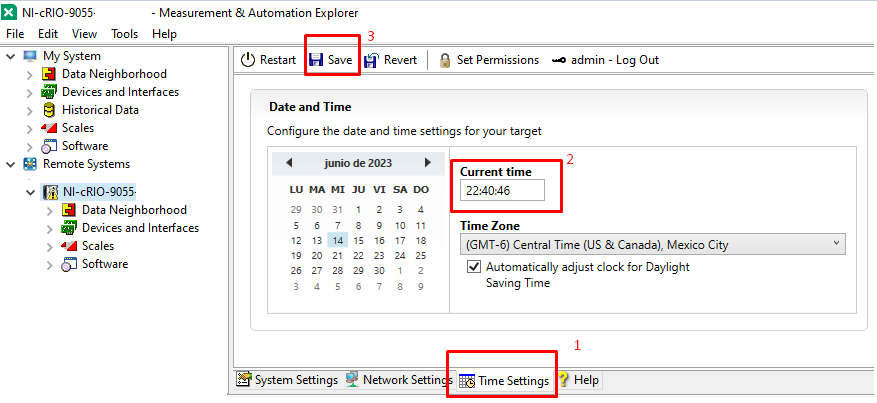
Task: Click the Restart power icon in toolbar
Action: tap(248, 60)
